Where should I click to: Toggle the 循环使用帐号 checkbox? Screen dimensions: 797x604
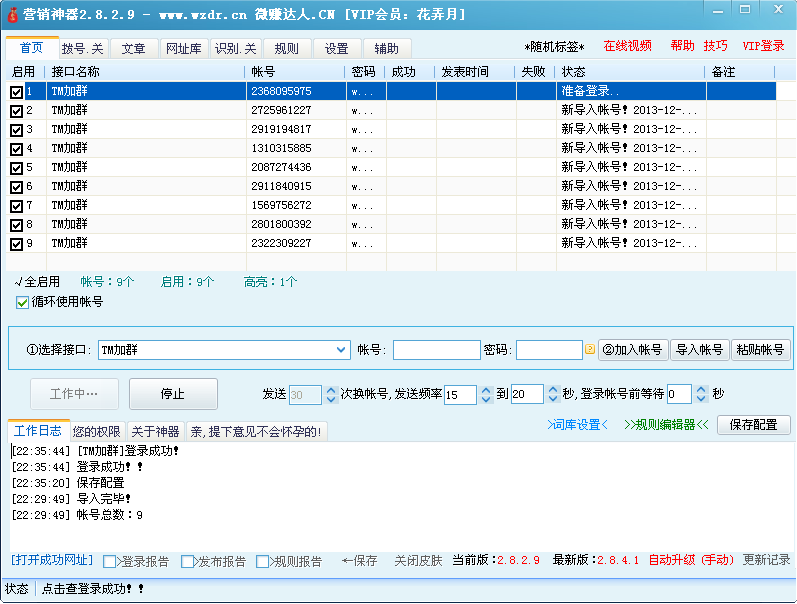(x=23, y=302)
